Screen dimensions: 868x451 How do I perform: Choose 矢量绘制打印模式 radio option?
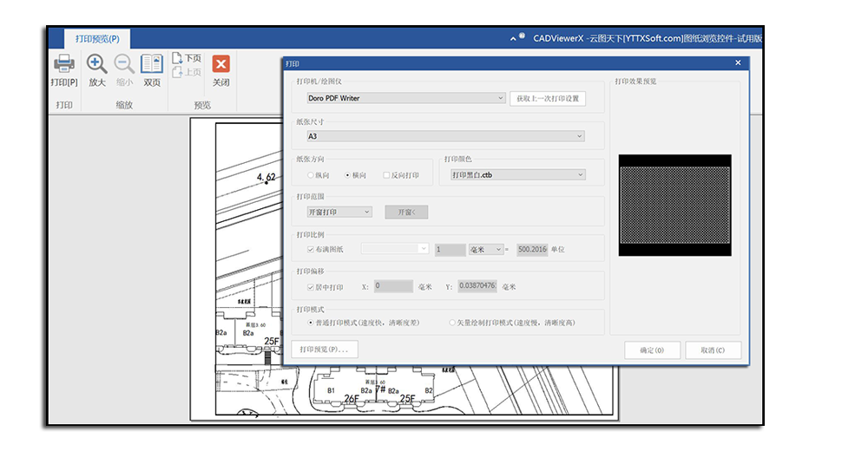(452, 323)
